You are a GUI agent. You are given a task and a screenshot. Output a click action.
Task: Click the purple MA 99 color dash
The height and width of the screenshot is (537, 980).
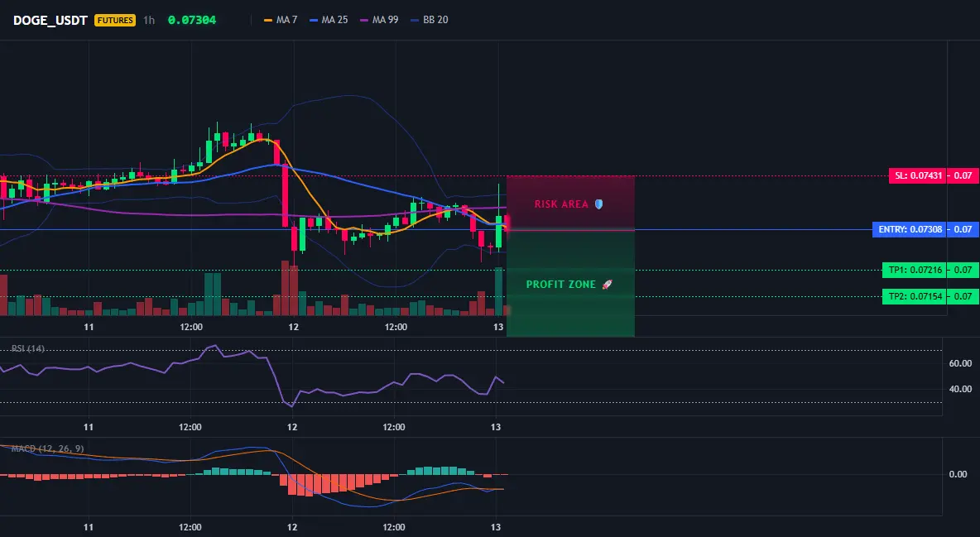pyautogui.click(x=364, y=20)
